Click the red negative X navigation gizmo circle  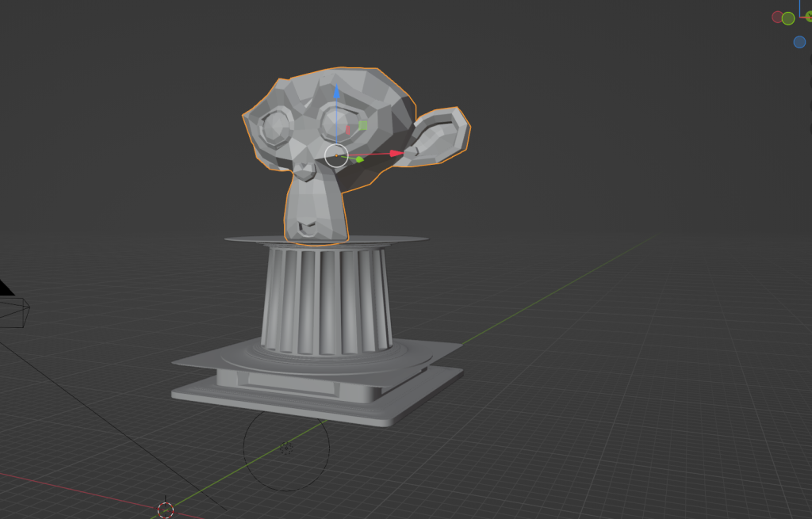[777, 17]
